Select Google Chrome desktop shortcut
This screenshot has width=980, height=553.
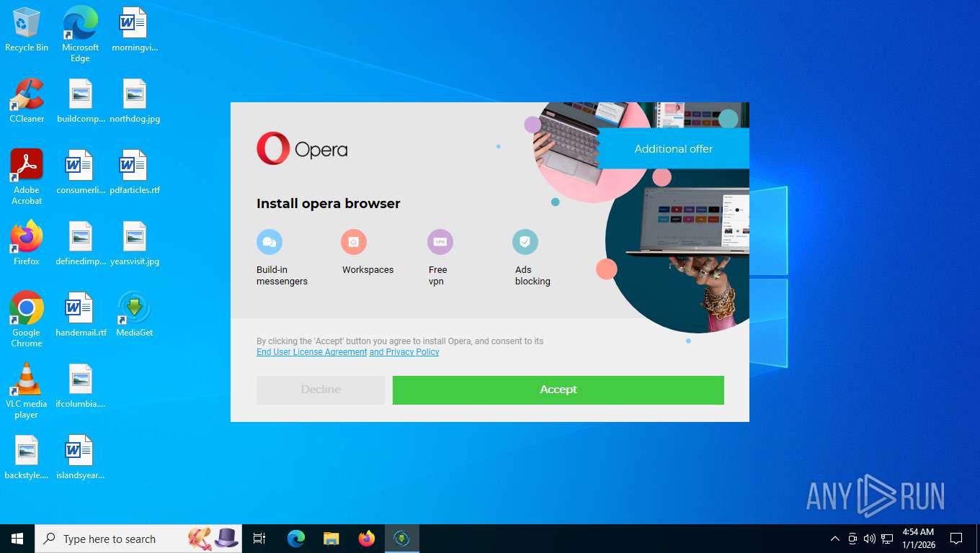(x=27, y=320)
